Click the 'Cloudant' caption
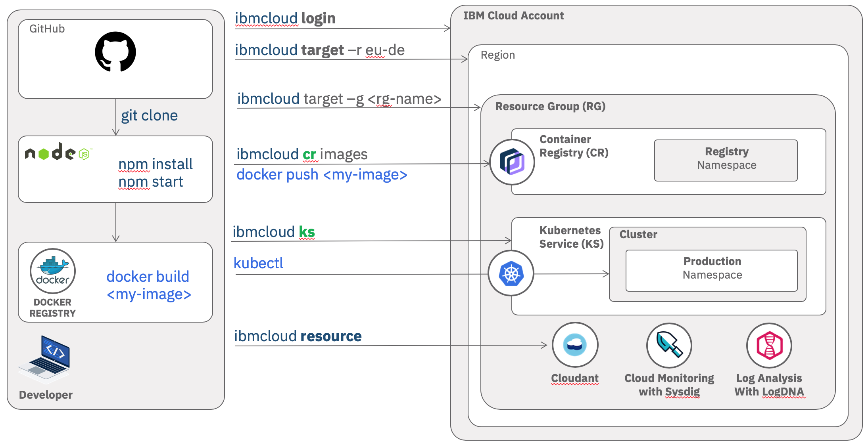The height and width of the screenshot is (447, 868). 575,378
